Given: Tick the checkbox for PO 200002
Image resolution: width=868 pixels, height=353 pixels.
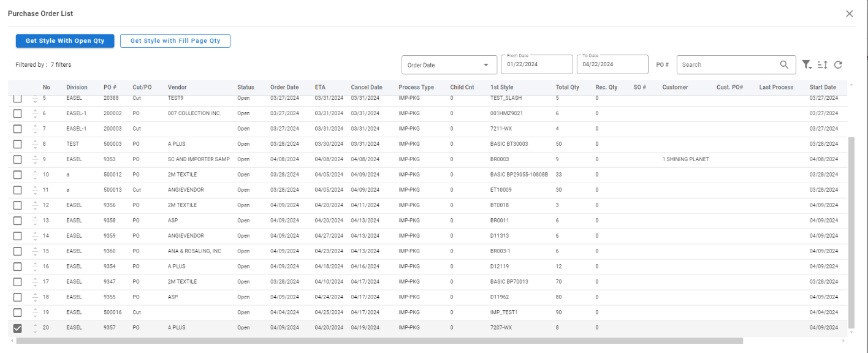Looking at the screenshot, I should point(17,113).
